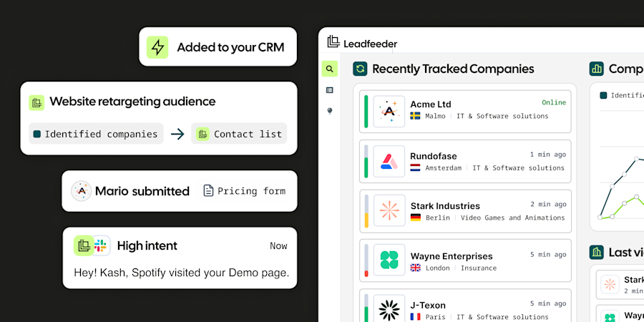The height and width of the screenshot is (322, 644).
Task: Open the table list icon in sidebar
Action: [x=329, y=90]
